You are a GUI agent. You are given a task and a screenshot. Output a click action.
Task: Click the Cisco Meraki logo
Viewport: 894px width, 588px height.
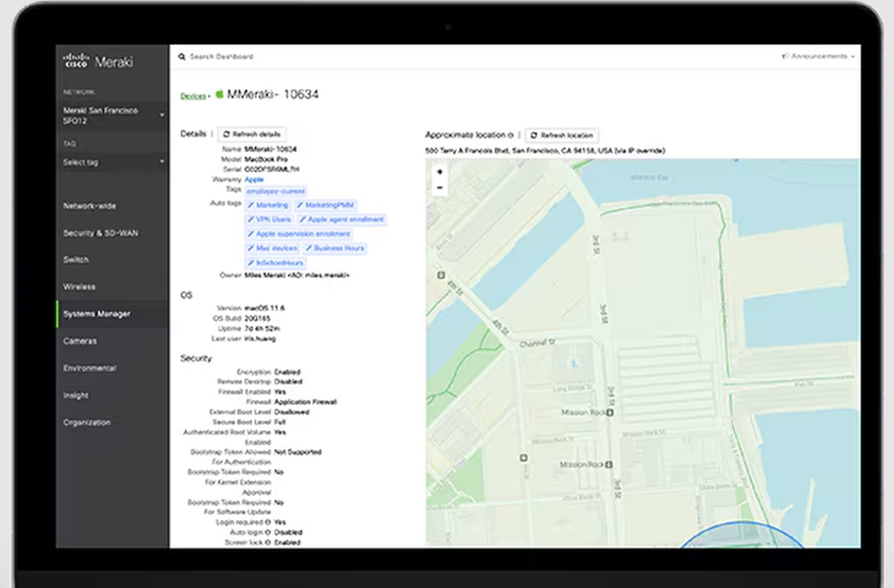(x=98, y=61)
